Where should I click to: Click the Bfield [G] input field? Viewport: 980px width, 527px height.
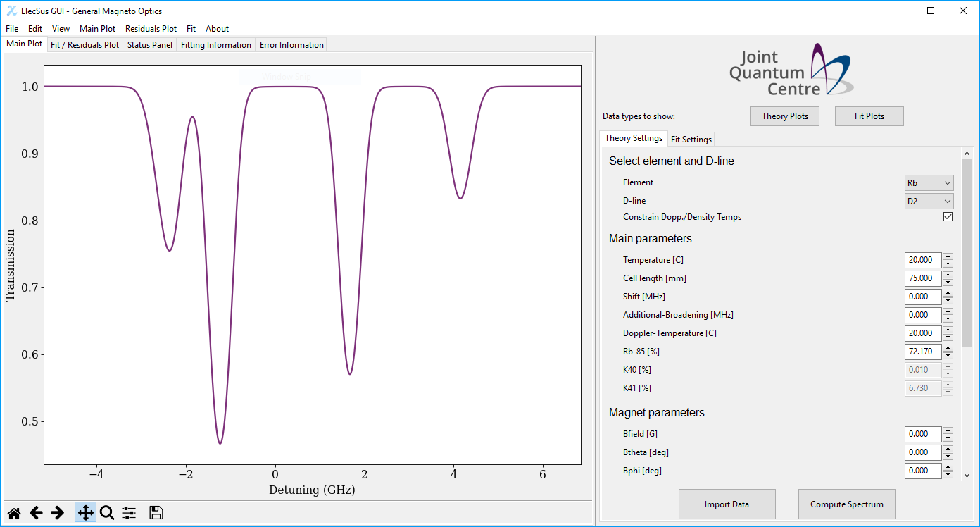[x=922, y=434]
